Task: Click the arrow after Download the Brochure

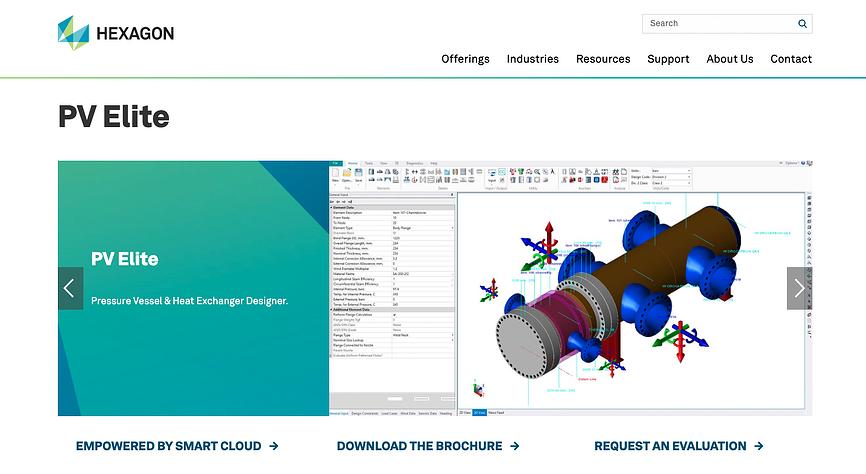Action: 514,446
